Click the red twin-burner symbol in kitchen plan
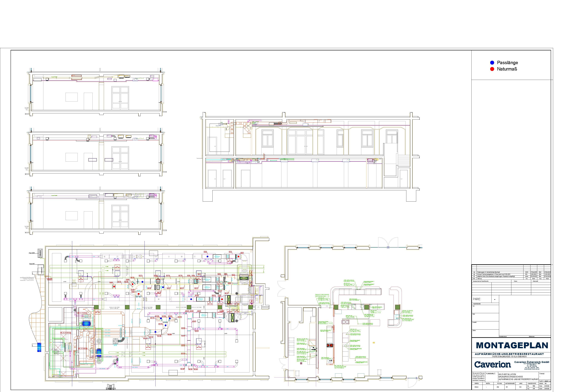Viewport: 579px width, 392px height. tap(330, 345)
